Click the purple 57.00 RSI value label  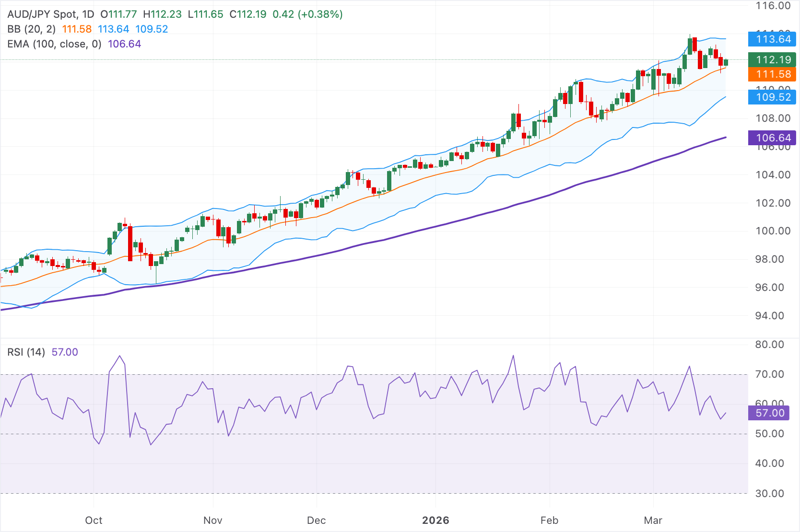tap(769, 413)
